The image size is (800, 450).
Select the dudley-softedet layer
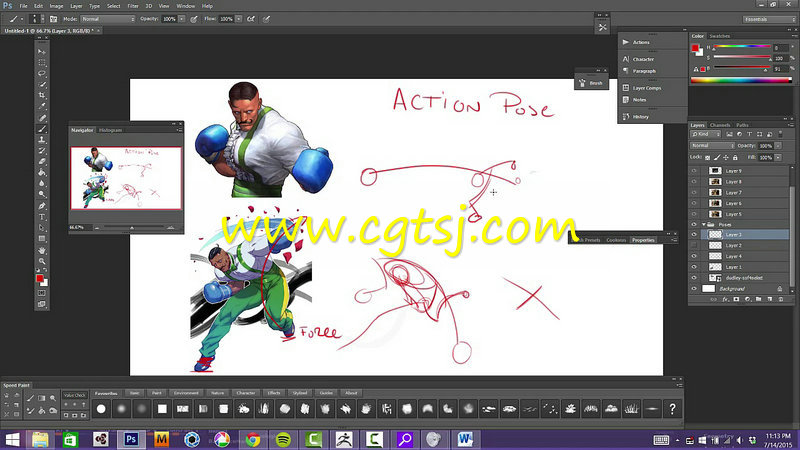click(x=744, y=278)
